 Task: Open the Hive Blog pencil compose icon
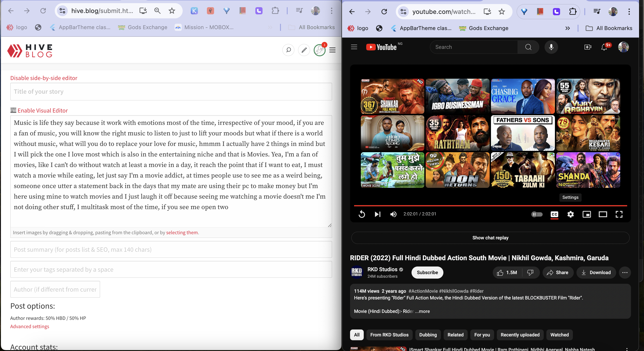[x=304, y=50]
